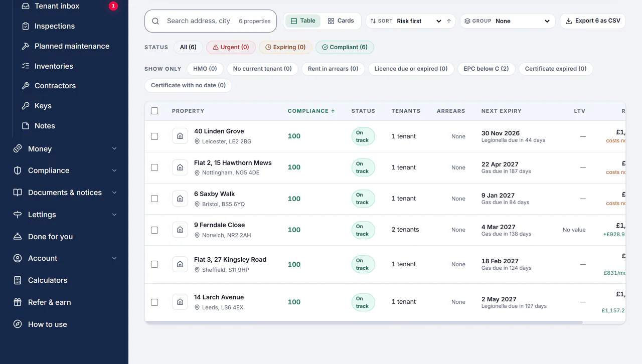642x364 pixels.
Task: Open Inspections clipboard icon in sidebar
Action: pos(26,26)
